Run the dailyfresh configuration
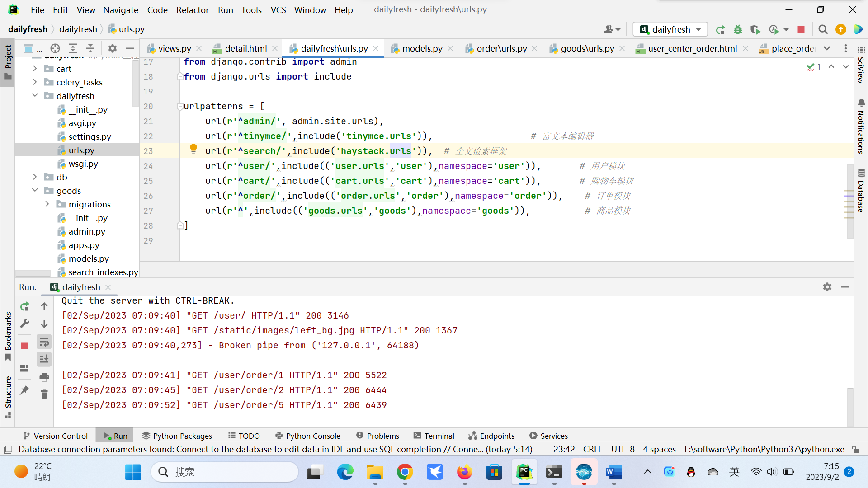The image size is (868, 488). click(x=720, y=30)
